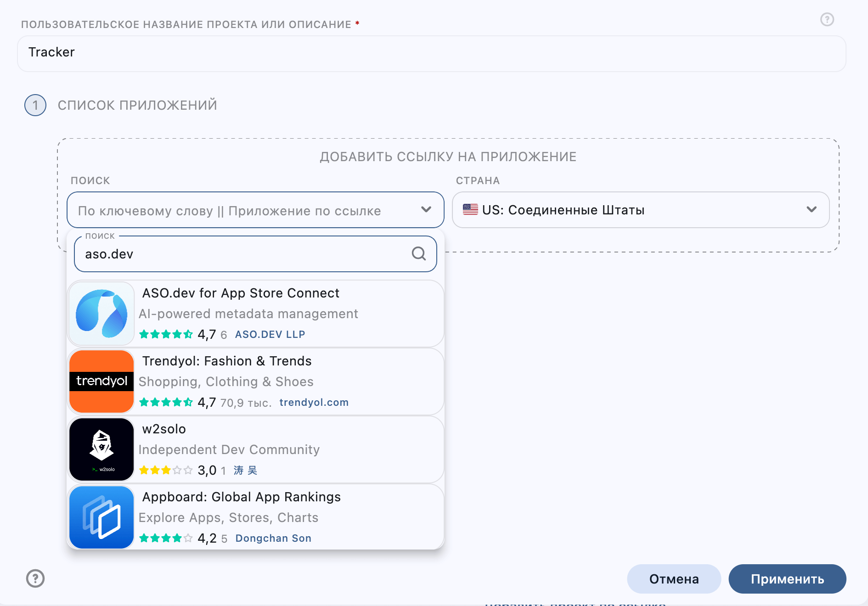Click the Appboard star rating 4,2

[177, 538]
